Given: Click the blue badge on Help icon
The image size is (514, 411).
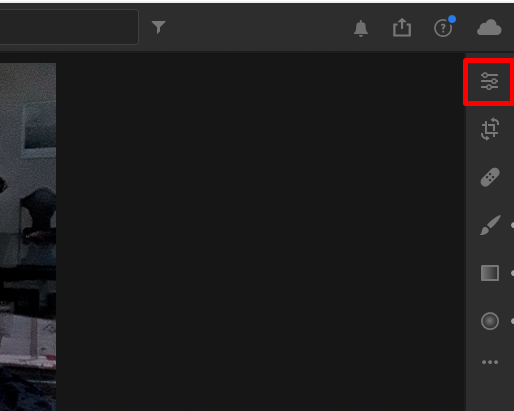Looking at the screenshot, I should coord(452,19).
